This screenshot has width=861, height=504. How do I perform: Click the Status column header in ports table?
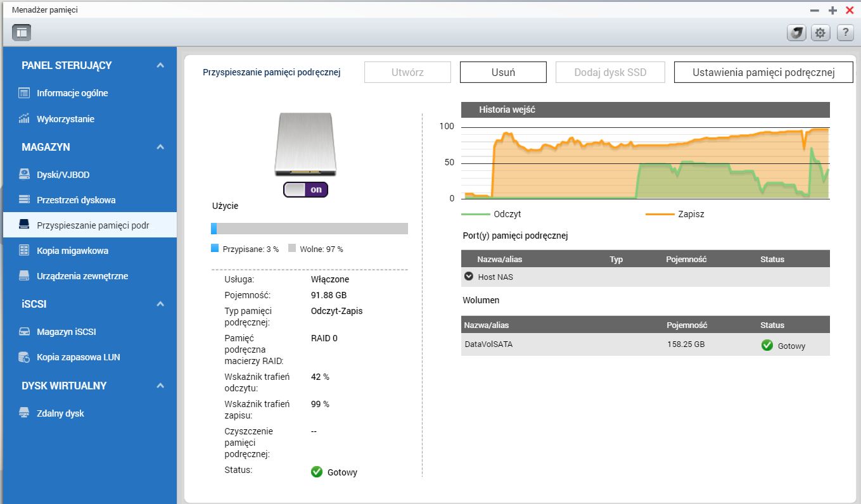coord(772,259)
